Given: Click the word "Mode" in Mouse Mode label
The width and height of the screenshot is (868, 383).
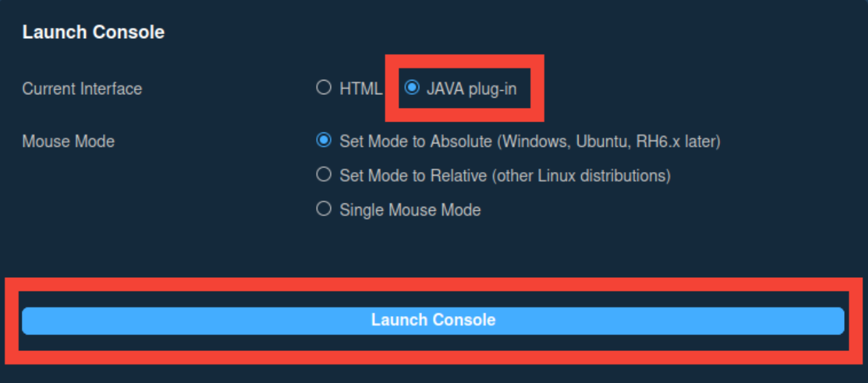Looking at the screenshot, I should click(x=98, y=142).
